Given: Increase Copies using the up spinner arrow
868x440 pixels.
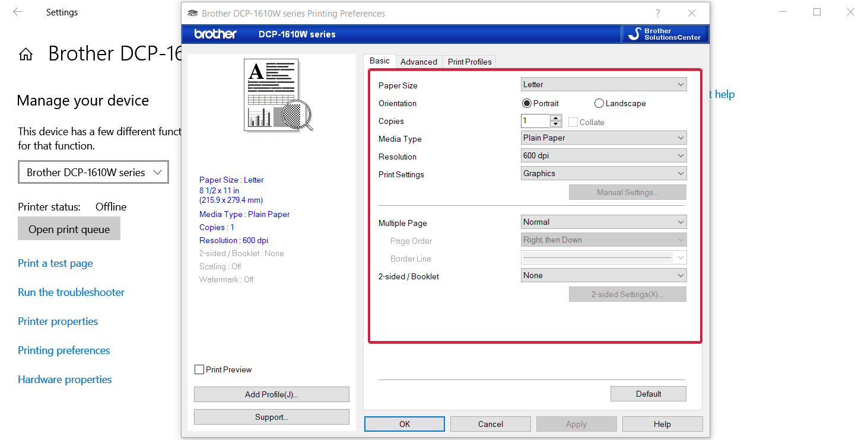Looking at the screenshot, I should 556,118.
